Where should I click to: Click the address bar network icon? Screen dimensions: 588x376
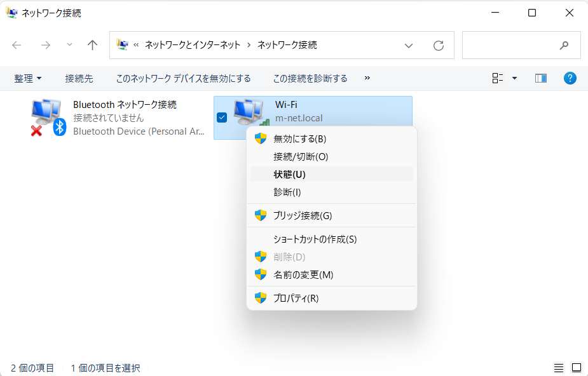point(122,44)
